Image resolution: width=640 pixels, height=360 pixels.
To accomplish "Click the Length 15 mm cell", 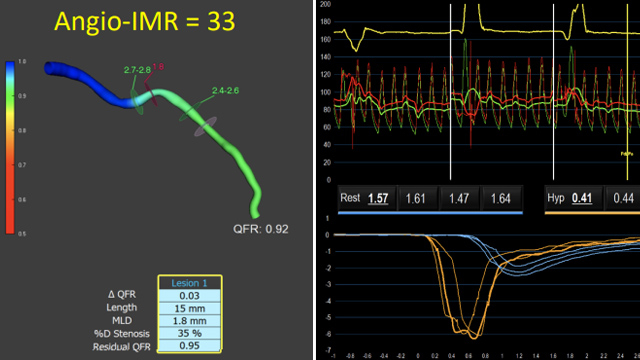I will point(189,308).
